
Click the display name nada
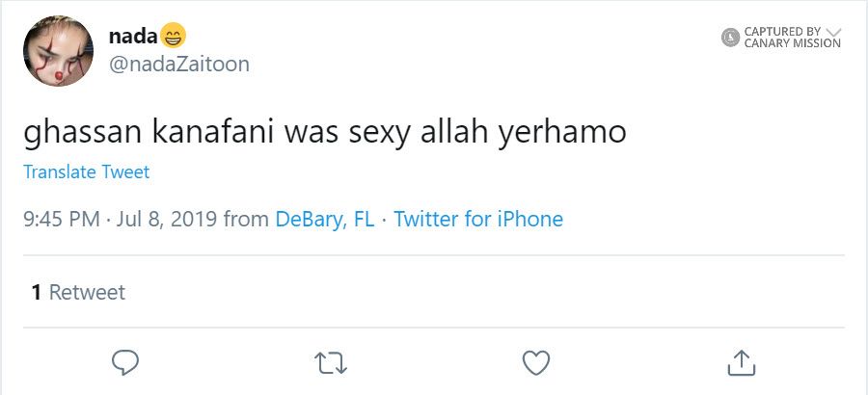132,38
